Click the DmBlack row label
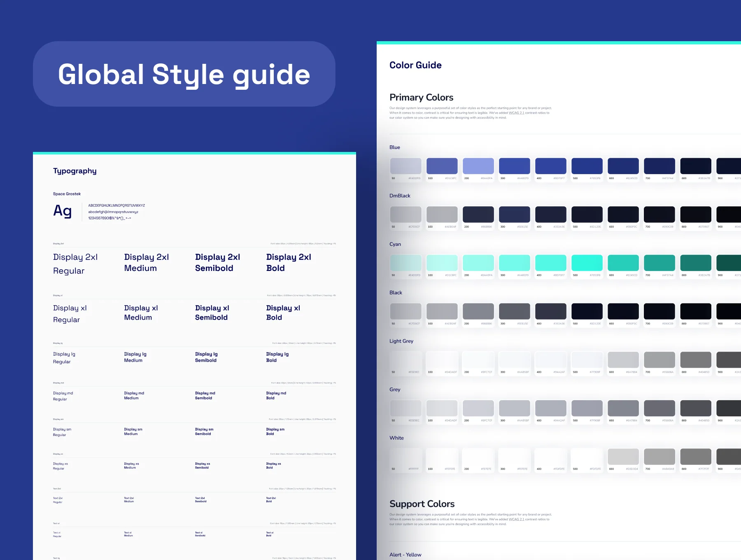 (400, 196)
